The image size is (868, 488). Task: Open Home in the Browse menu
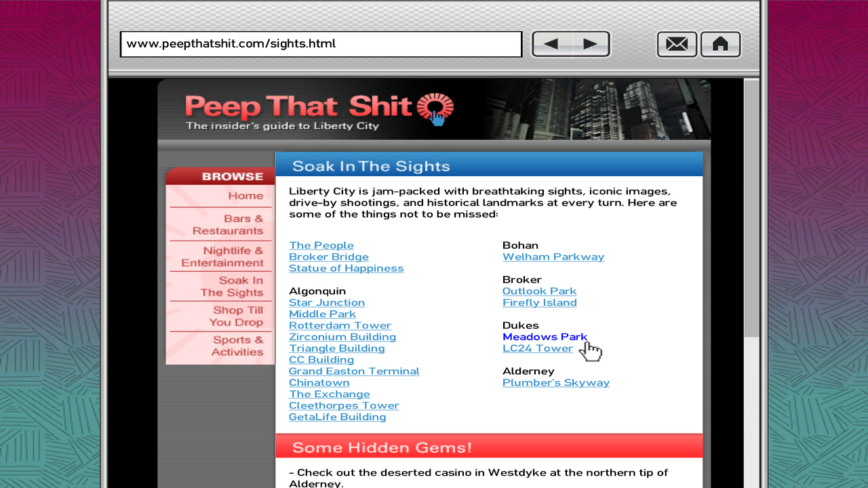245,196
